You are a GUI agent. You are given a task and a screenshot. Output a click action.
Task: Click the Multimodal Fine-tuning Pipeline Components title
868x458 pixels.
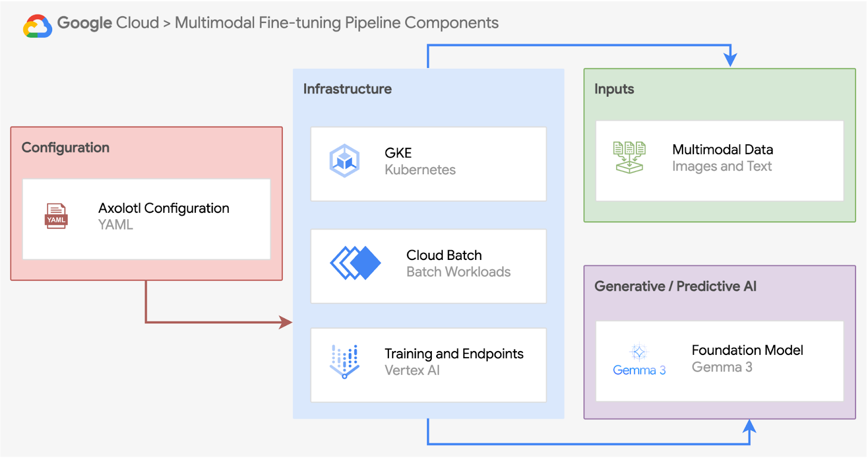click(336, 23)
